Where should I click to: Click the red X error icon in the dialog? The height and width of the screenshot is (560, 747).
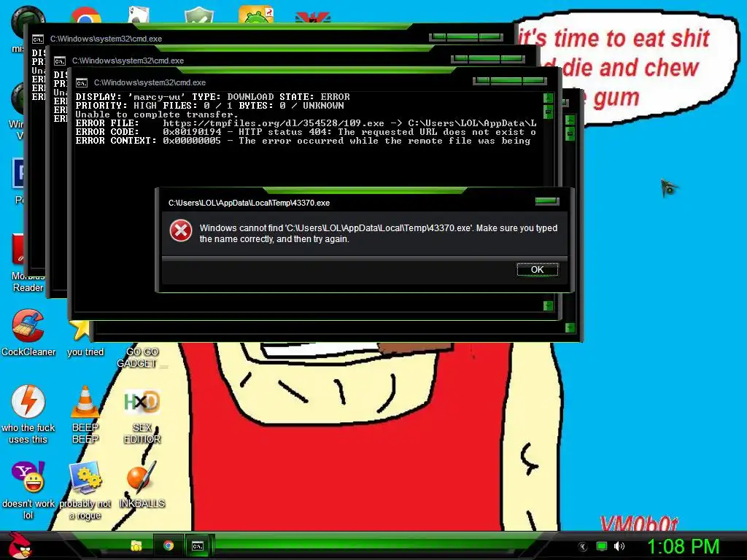(181, 231)
